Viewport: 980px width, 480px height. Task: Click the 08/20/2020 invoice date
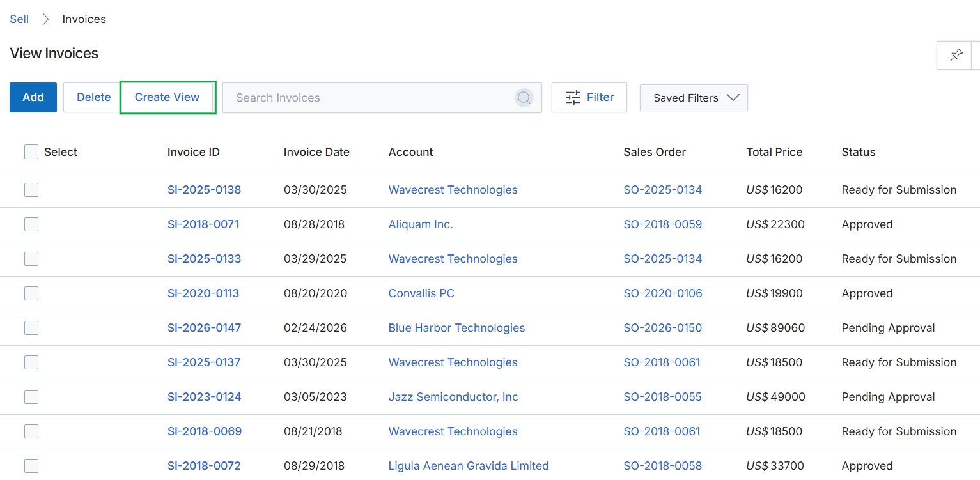click(315, 293)
